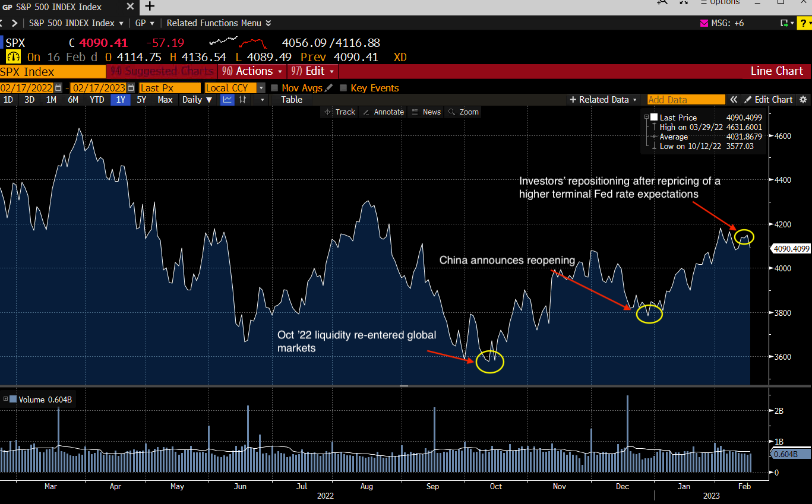Enable the Key Events checkbox
812x504 pixels.
pos(343,87)
